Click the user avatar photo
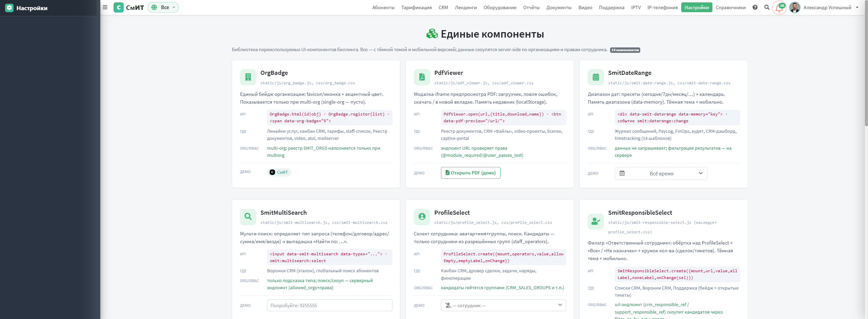The width and height of the screenshot is (868, 319). tap(794, 7)
